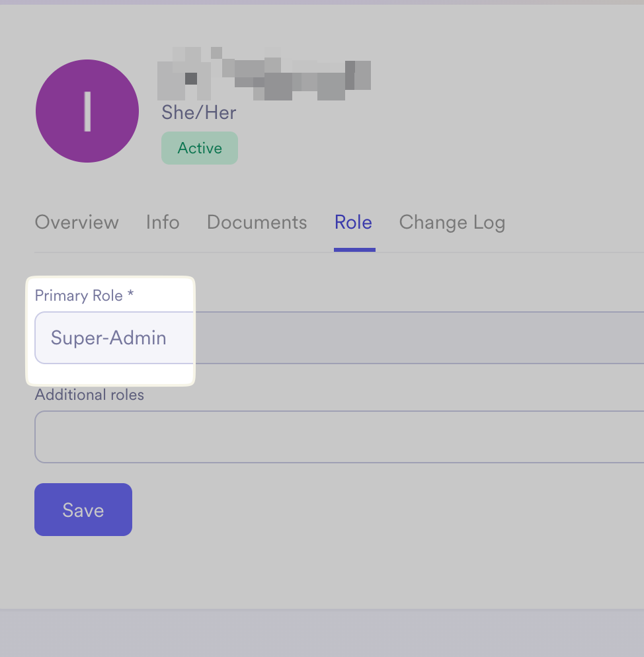The width and height of the screenshot is (644, 657).
Task: Select the She/Her pronoun text
Action: pos(198,112)
